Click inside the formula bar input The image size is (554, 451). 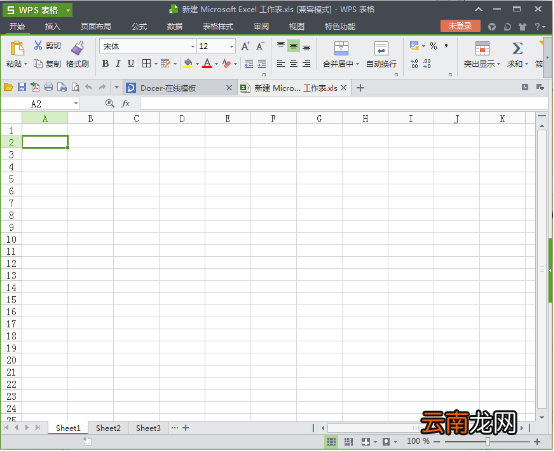344,104
